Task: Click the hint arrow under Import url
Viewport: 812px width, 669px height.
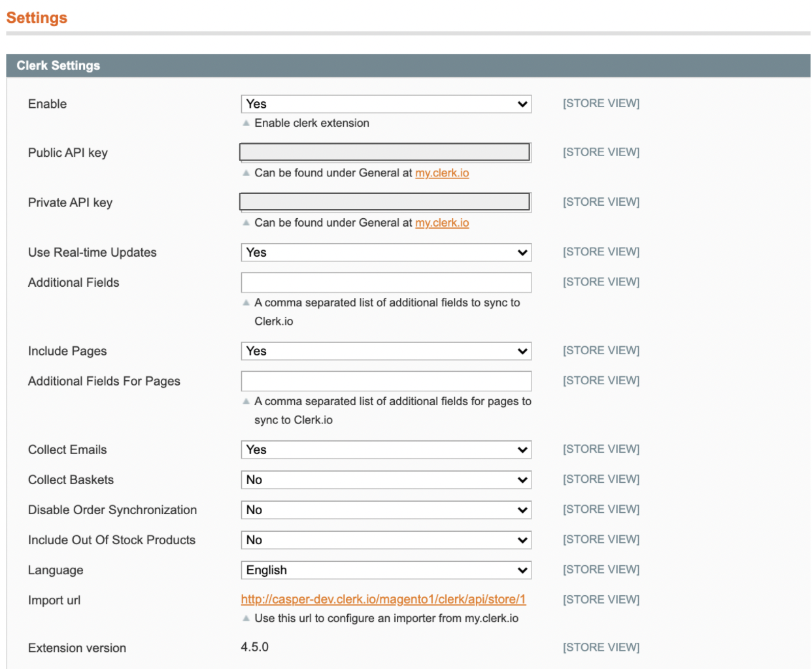Action: pyautogui.click(x=246, y=618)
